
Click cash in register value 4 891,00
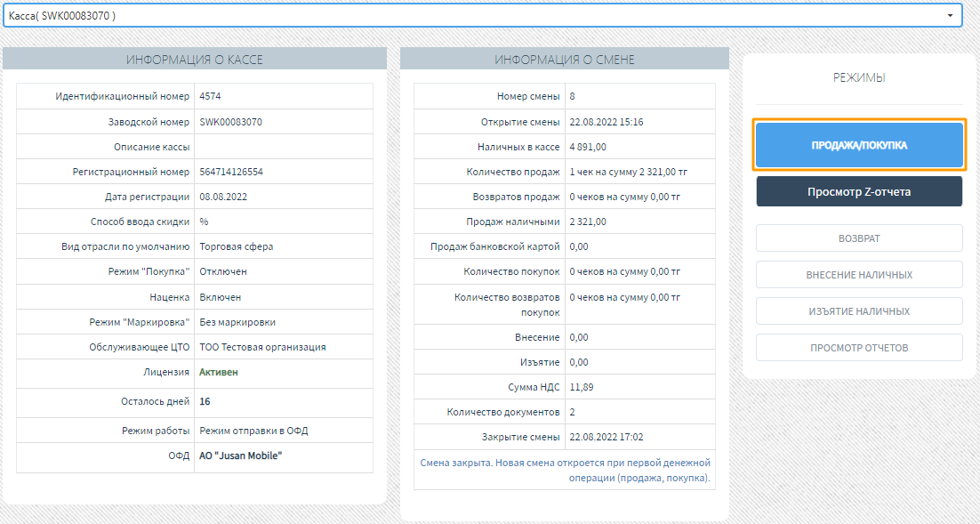click(x=588, y=147)
